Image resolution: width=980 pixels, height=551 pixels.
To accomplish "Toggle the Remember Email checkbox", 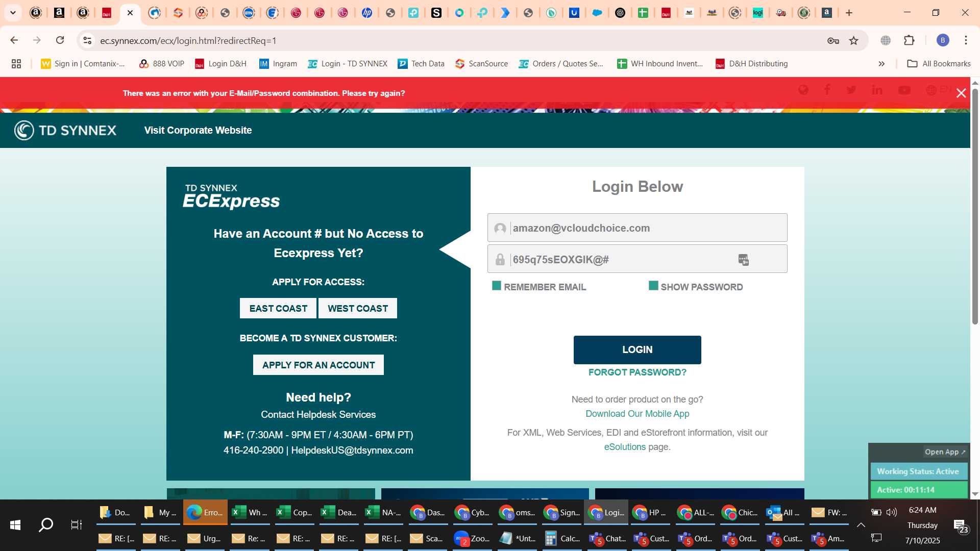I will 496,286.
